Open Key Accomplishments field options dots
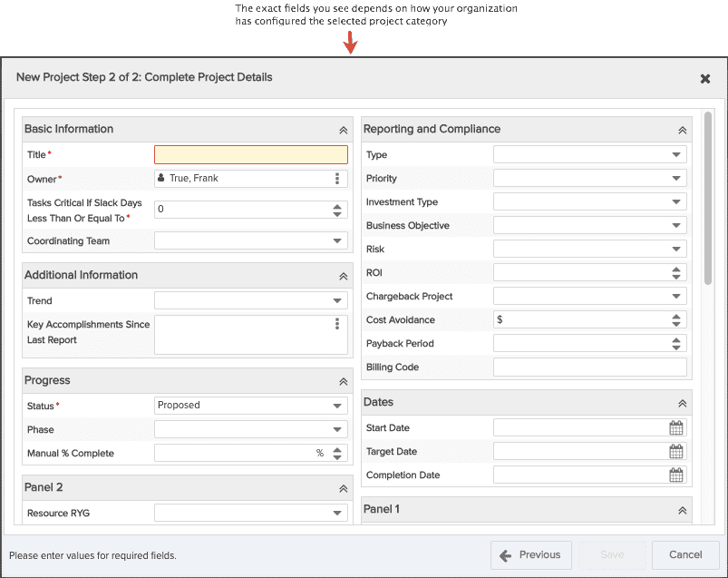Viewport: 728px width, 578px height. [x=337, y=323]
